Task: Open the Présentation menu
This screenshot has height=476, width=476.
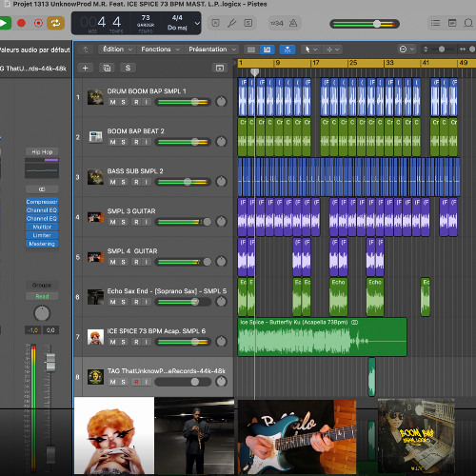Action: tap(212, 50)
